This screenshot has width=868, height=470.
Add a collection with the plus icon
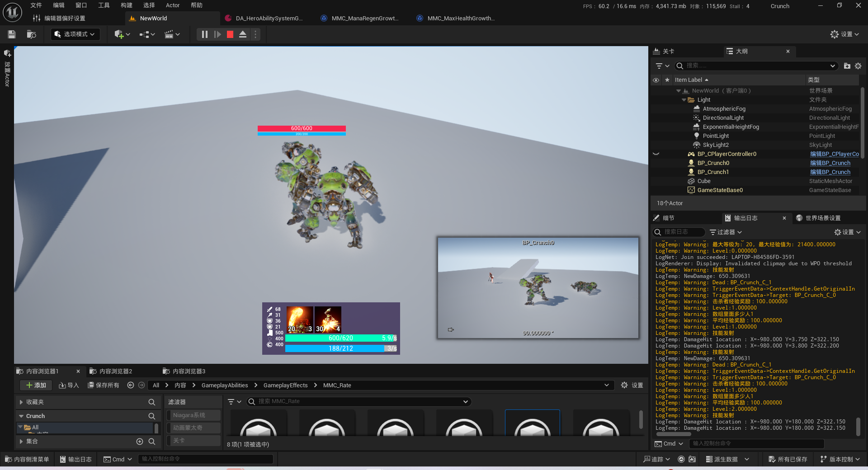pyautogui.click(x=140, y=442)
